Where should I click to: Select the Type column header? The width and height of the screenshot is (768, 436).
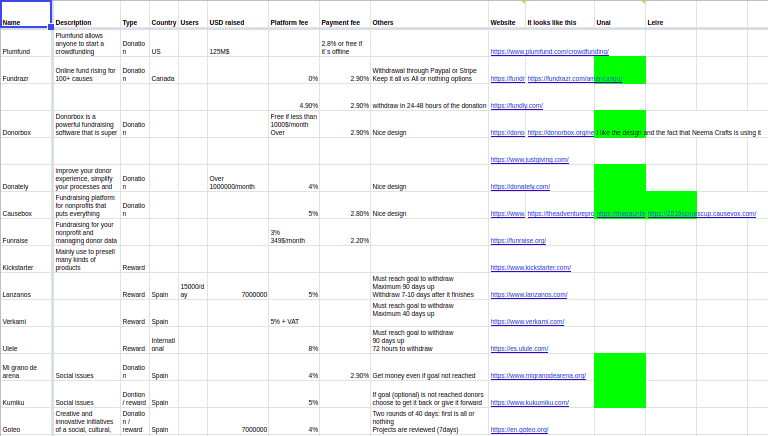tap(135, 14)
